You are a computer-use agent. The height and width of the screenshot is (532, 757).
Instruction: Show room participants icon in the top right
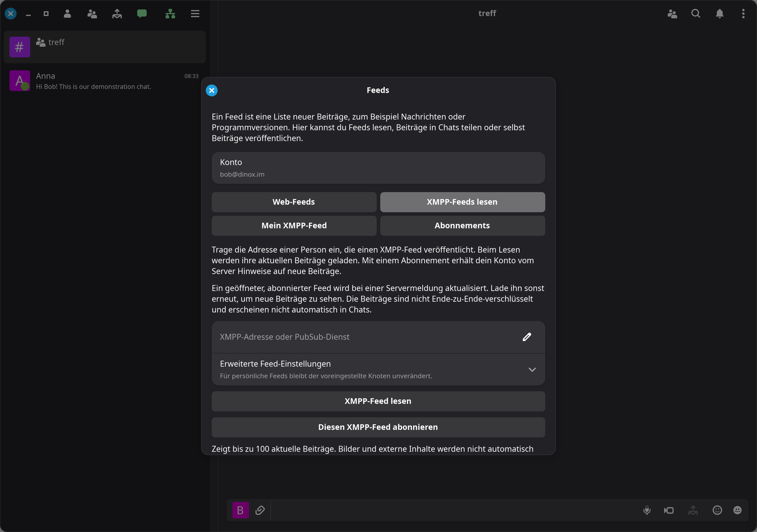(672, 14)
